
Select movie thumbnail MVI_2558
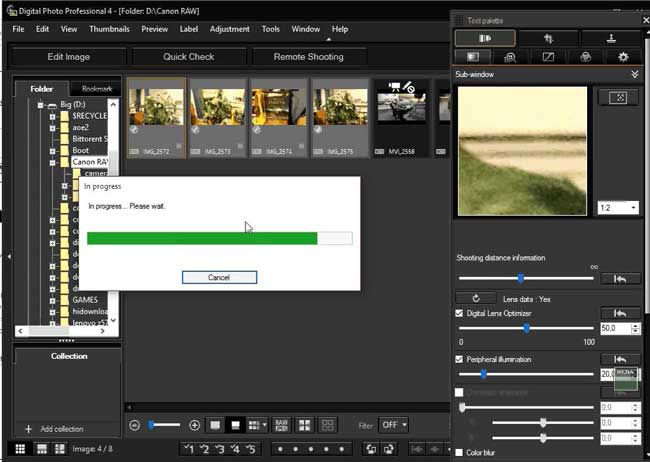pyautogui.click(x=401, y=118)
